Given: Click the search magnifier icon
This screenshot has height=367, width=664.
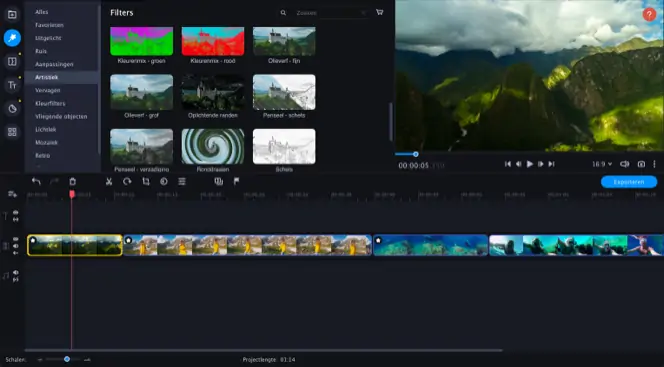Looking at the screenshot, I should coord(283,13).
